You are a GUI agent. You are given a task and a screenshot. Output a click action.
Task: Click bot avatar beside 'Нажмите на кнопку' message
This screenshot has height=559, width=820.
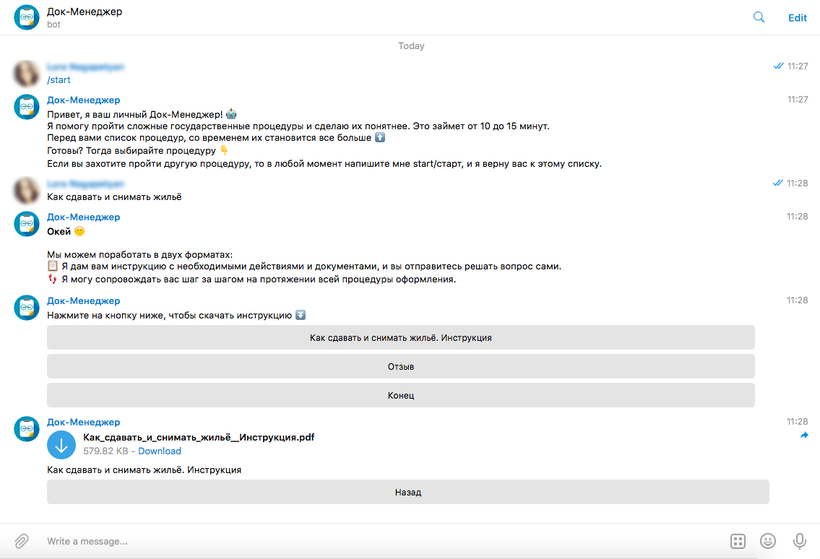pyautogui.click(x=27, y=307)
